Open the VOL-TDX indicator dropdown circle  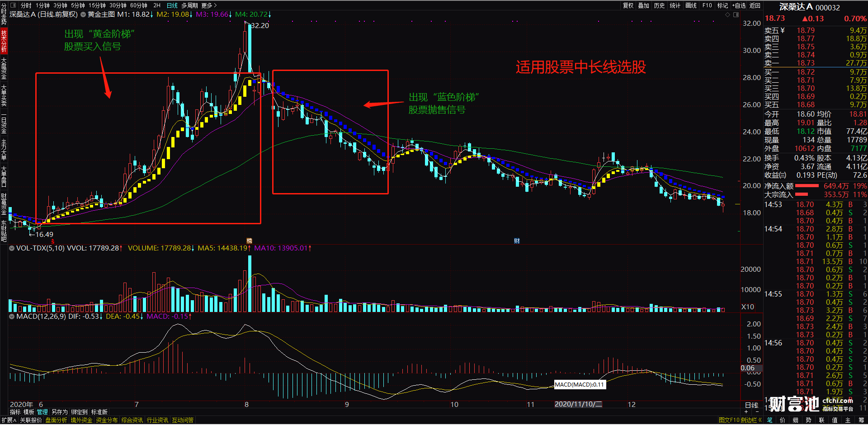(x=12, y=248)
